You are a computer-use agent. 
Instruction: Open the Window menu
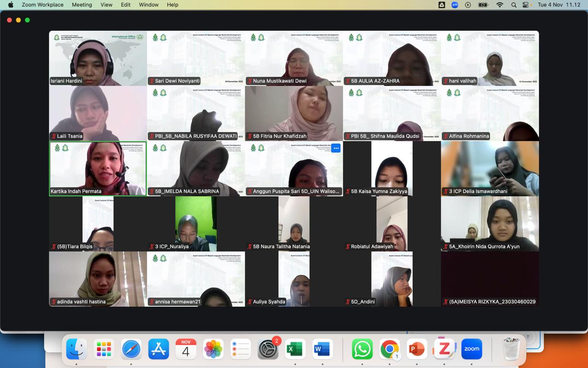148,5
